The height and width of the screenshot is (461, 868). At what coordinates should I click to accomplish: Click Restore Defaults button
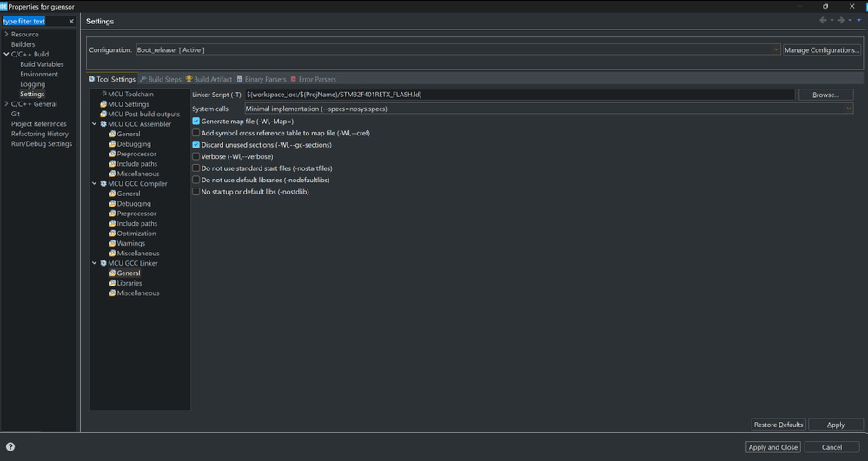(x=779, y=425)
